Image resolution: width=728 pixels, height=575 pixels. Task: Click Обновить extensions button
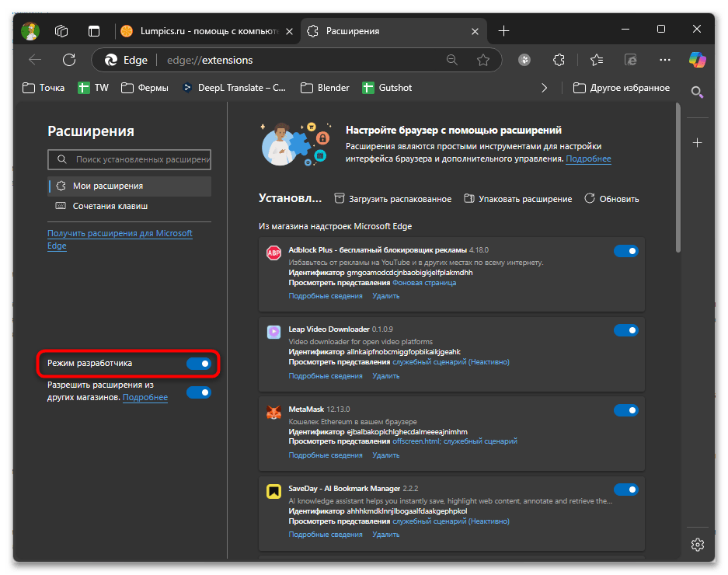tap(611, 199)
